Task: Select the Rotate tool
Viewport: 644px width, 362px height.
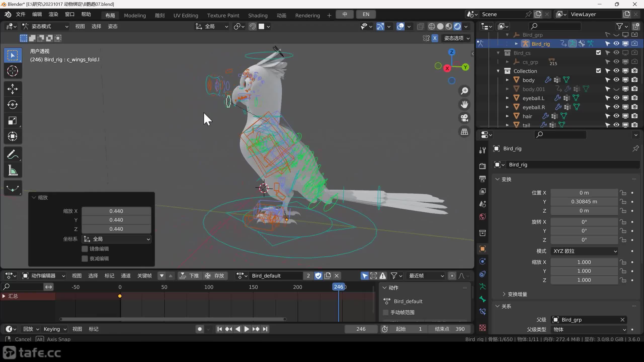Action: point(13,105)
